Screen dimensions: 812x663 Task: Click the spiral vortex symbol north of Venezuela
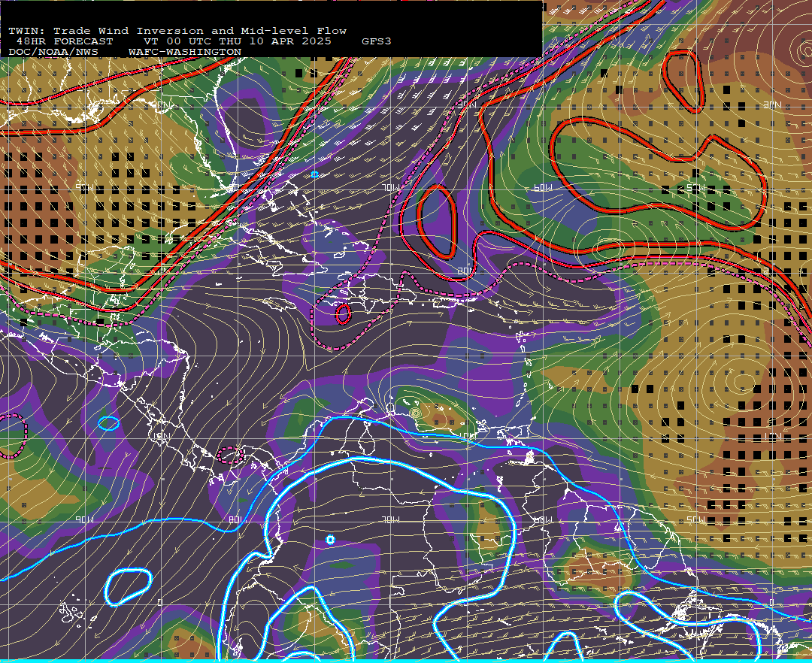(415, 413)
